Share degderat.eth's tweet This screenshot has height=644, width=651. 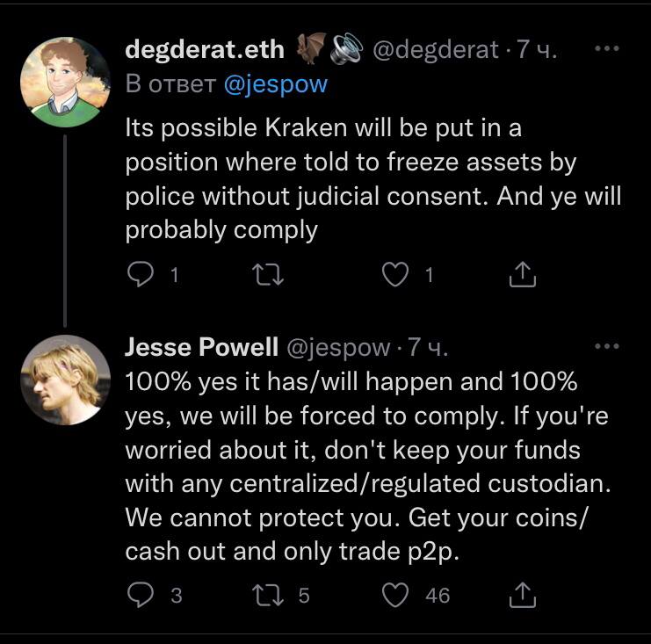523,275
